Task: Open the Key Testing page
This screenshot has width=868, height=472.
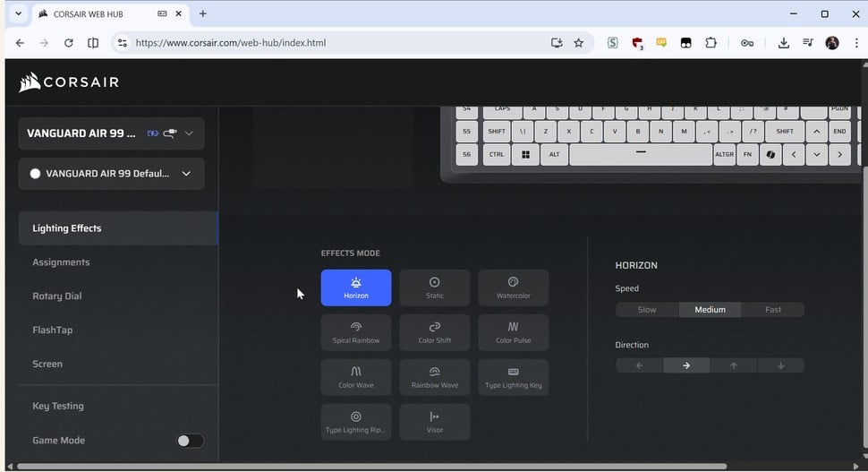Action: coord(58,407)
